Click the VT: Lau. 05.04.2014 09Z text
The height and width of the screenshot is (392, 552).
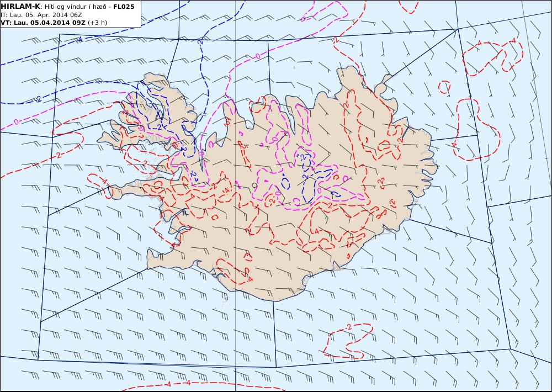tap(43, 23)
